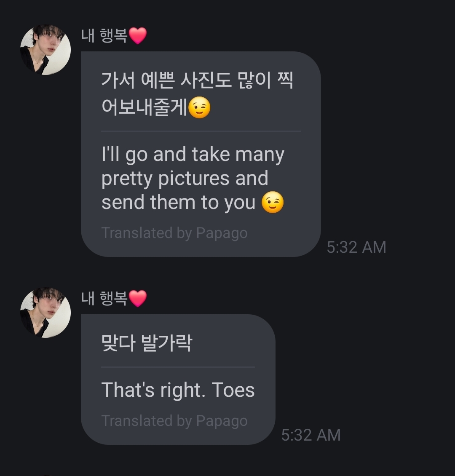This screenshot has height=476, width=455.
Task: Select the Korean text '가서 예쁜 사진도 많이 찍어보내줄게'
Action: (197, 94)
